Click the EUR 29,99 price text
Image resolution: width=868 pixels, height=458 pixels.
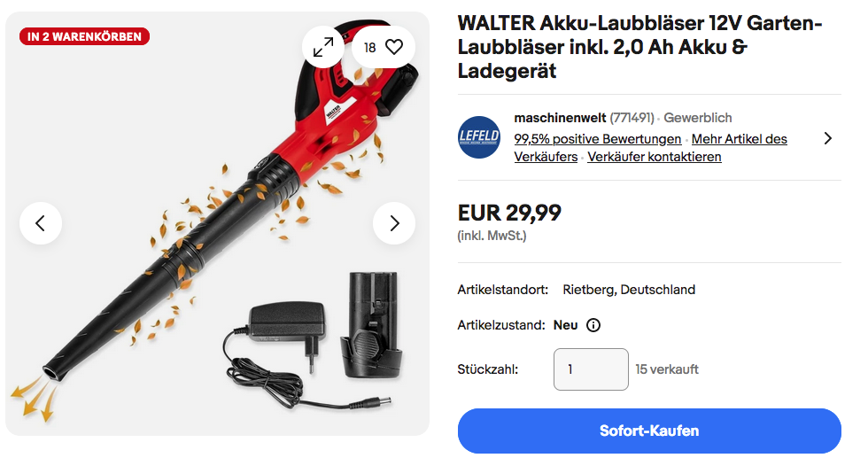(509, 213)
